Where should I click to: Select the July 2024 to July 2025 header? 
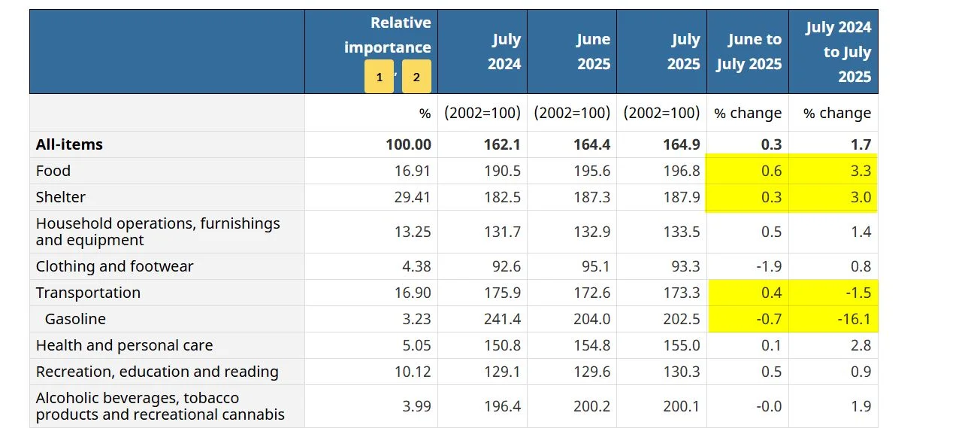[x=837, y=52]
